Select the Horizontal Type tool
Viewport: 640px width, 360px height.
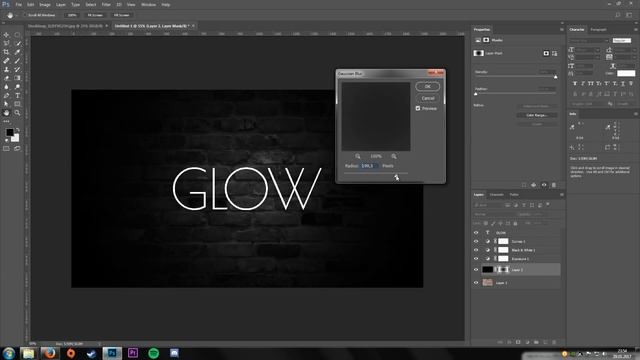pyautogui.click(x=17, y=96)
